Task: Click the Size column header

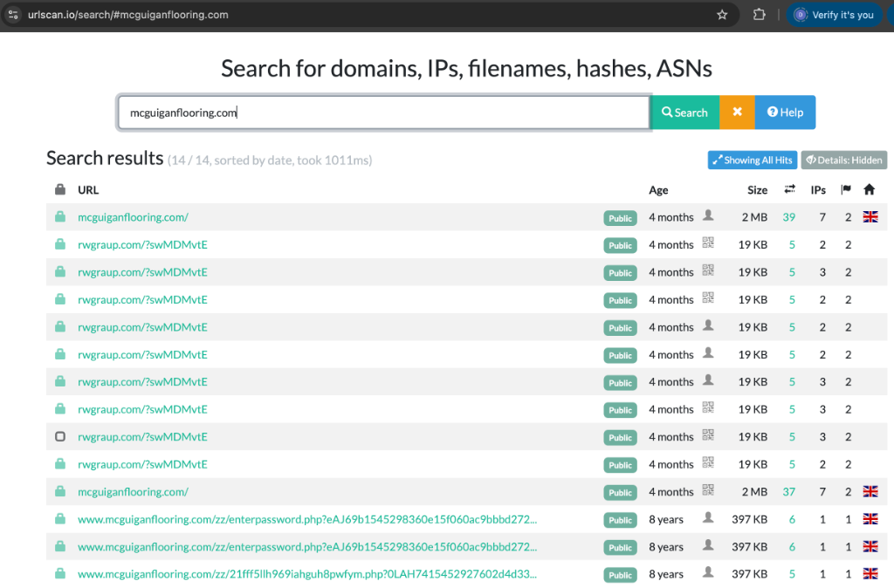Action: click(x=757, y=189)
